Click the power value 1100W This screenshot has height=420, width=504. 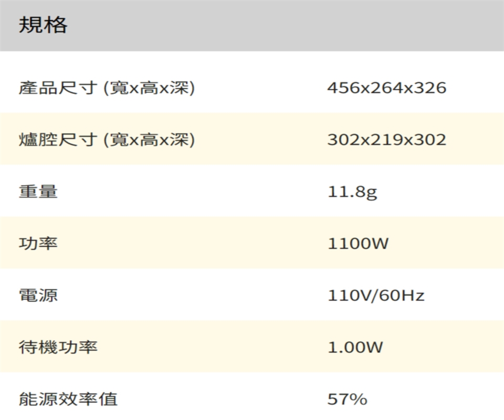point(358,244)
